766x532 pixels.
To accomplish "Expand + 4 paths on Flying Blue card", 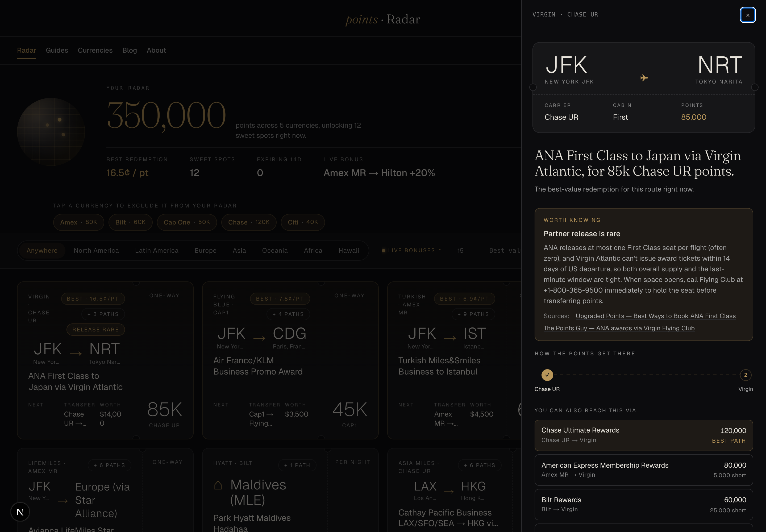I will pyautogui.click(x=288, y=314).
